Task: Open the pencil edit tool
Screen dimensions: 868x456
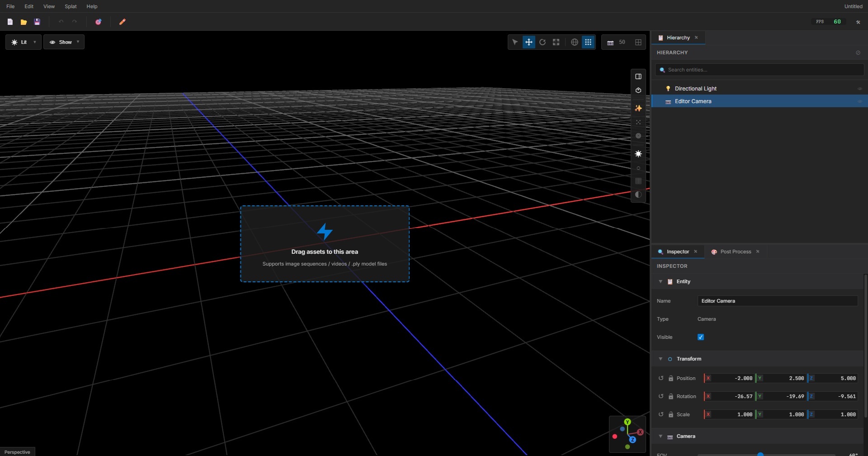Action: 122,21
